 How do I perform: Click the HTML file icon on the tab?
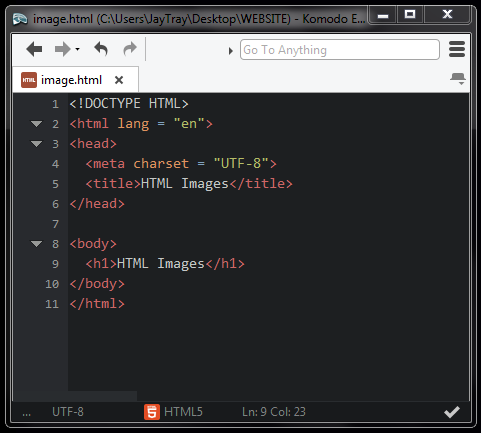tap(29, 80)
